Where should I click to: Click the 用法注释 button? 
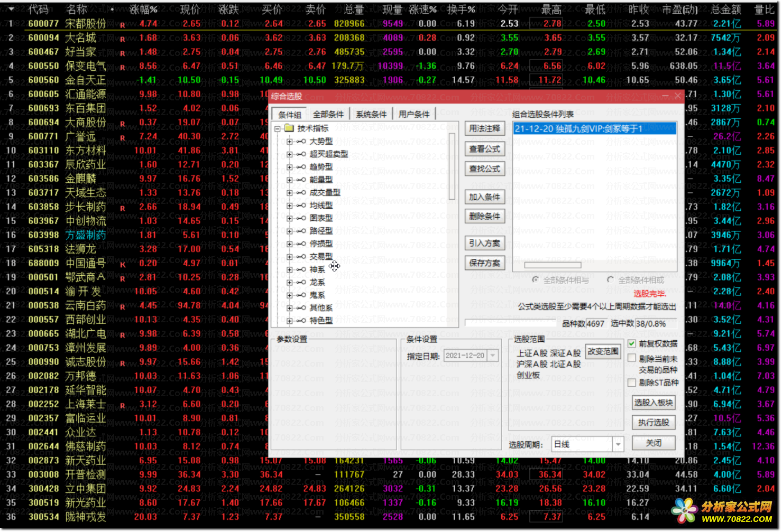click(484, 128)
